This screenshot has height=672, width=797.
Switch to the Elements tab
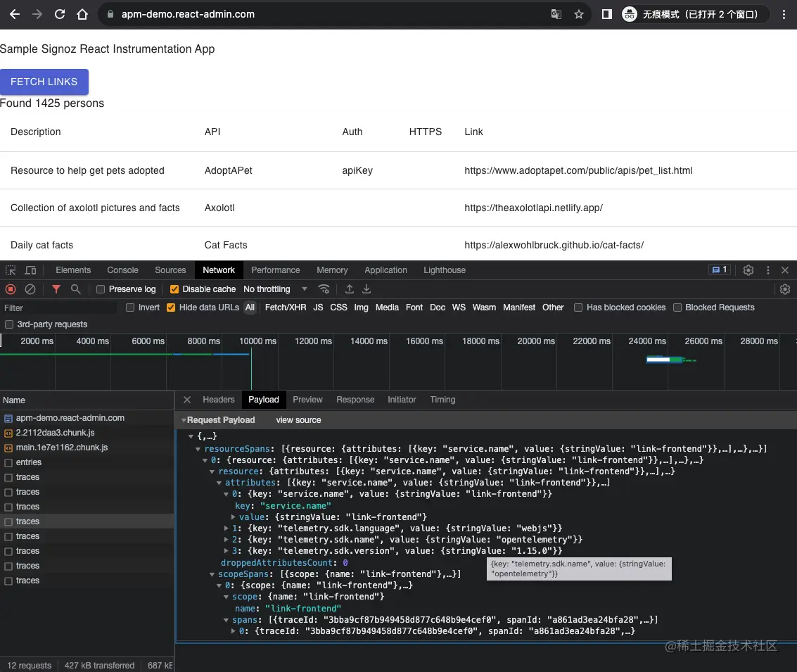coord(73,270)
